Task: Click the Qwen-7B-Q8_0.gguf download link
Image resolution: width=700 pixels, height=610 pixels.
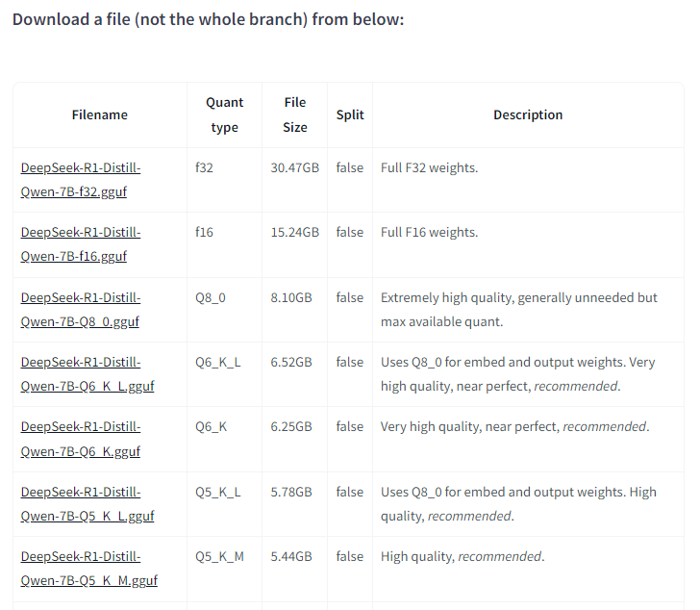Action: pos(80,321)
